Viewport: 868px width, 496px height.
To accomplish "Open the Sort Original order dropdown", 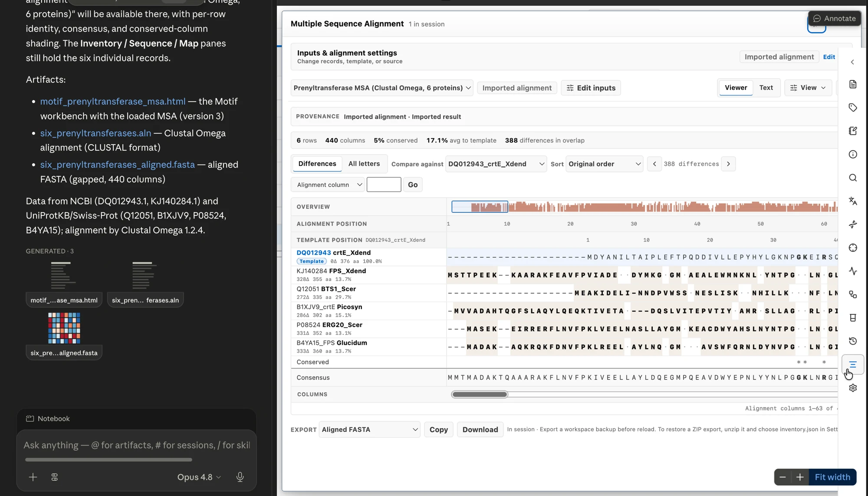I will (x=605, y=164).
